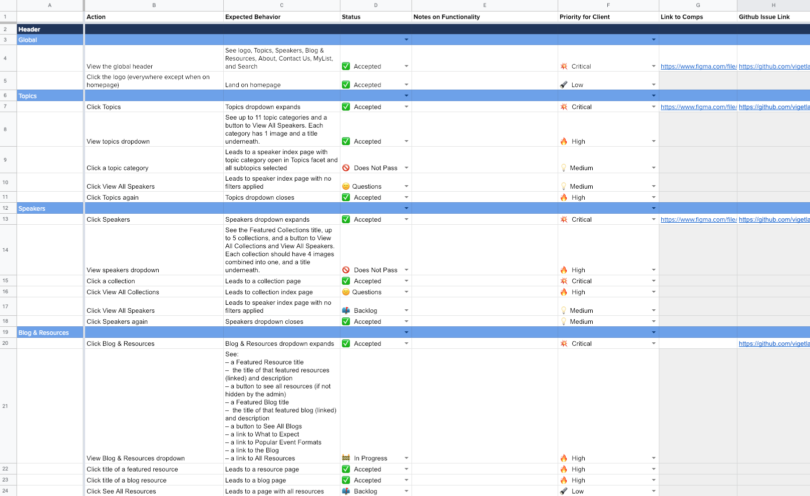Select the 'Header' section title cell
Screen dimensions: 810x496
pyautogui.click(x=50, y=29)
